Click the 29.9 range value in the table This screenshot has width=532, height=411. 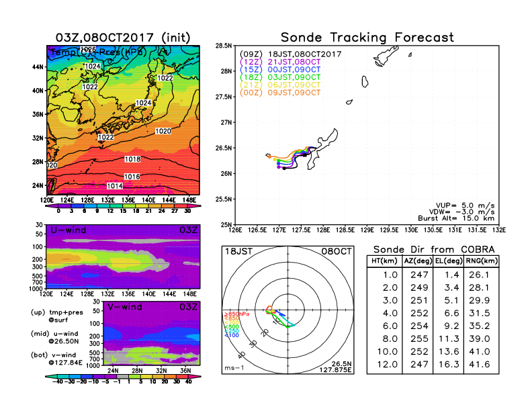point(479,301)
